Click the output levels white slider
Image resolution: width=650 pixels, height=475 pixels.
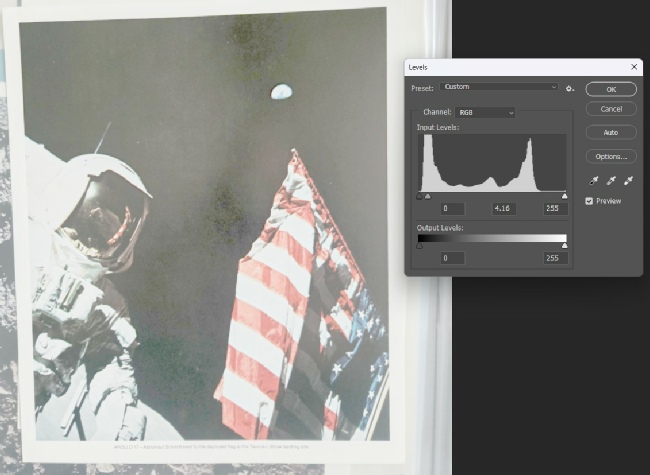pyautogui.click(x=564, y=246)
